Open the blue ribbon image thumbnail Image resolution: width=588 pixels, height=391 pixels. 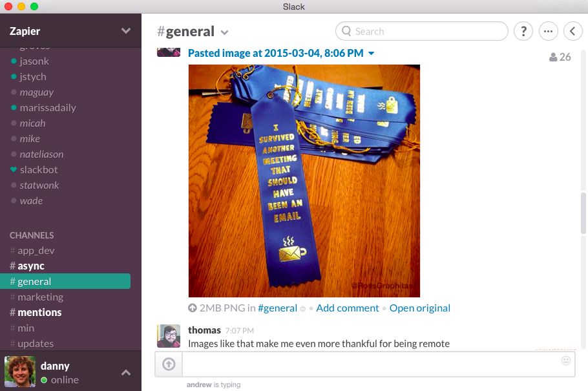pos(304,181)
